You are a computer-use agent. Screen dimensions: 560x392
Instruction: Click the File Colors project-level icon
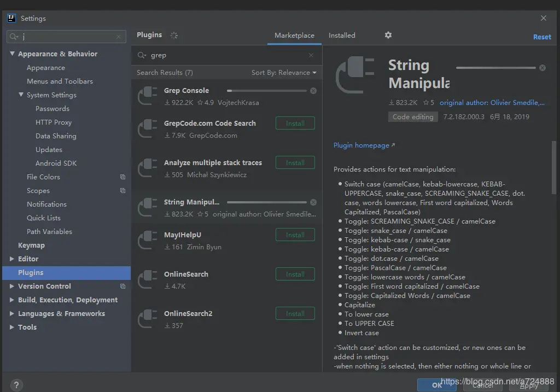(123, 177)
